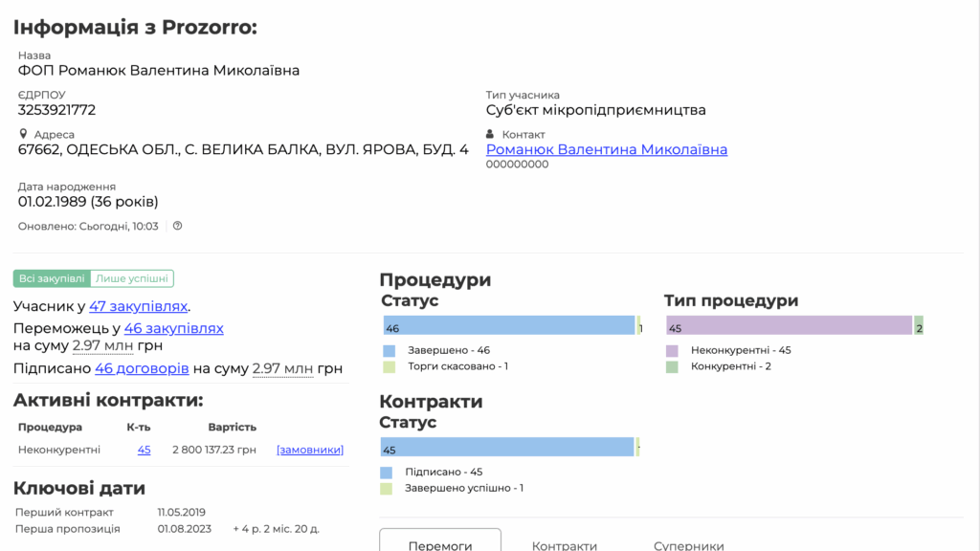Click the blue Завершено procedures status bar
Viewport: 980px width, 551px height.
point(508,326)
